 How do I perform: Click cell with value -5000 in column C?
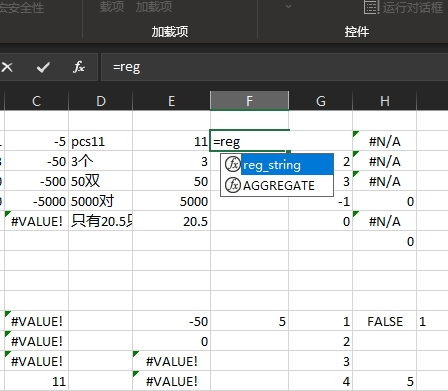36,201
